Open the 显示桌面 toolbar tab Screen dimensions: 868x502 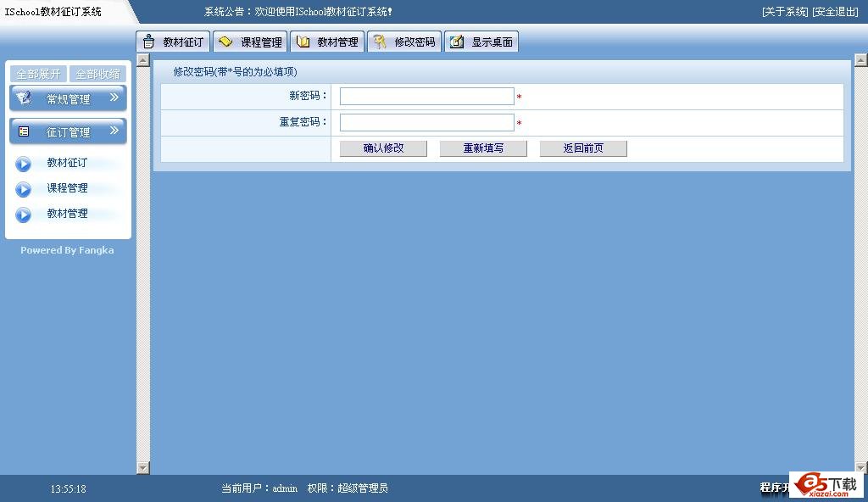[x=481, y=42]
